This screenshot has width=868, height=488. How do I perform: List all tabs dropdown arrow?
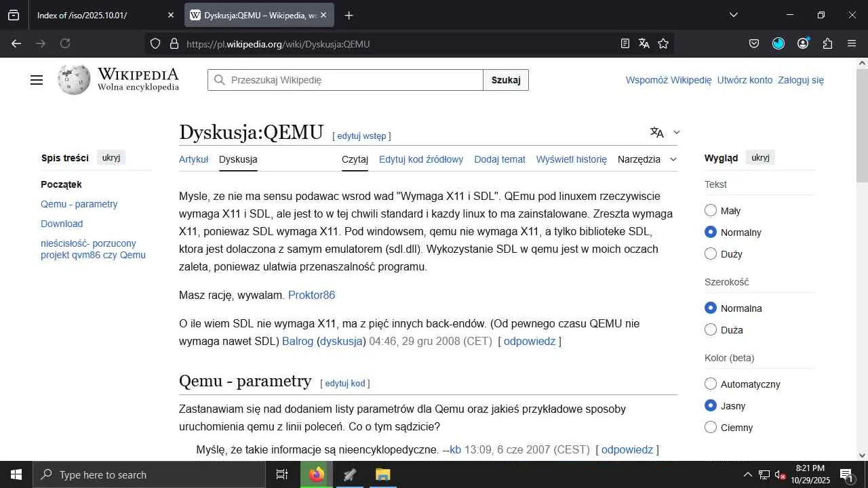point(733,15)
